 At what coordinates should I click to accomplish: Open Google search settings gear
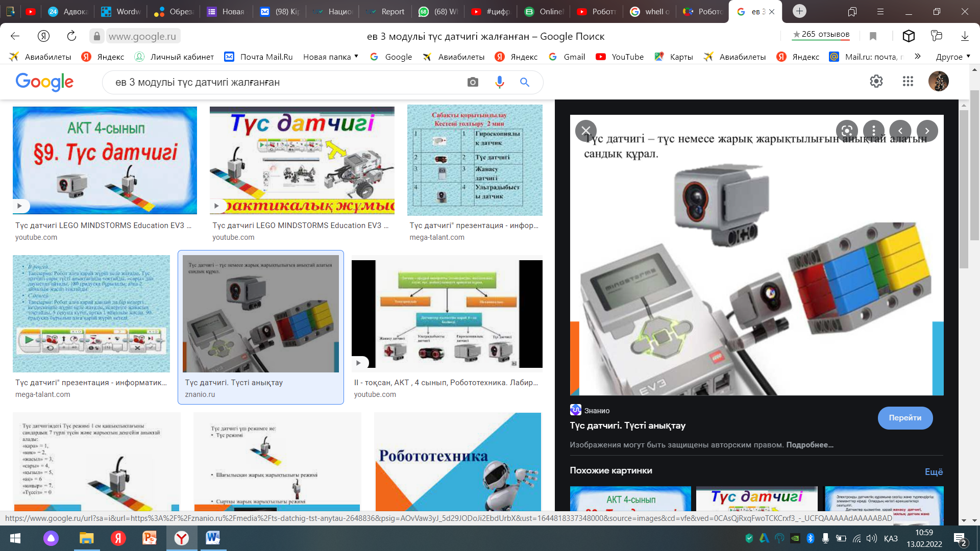876,81
